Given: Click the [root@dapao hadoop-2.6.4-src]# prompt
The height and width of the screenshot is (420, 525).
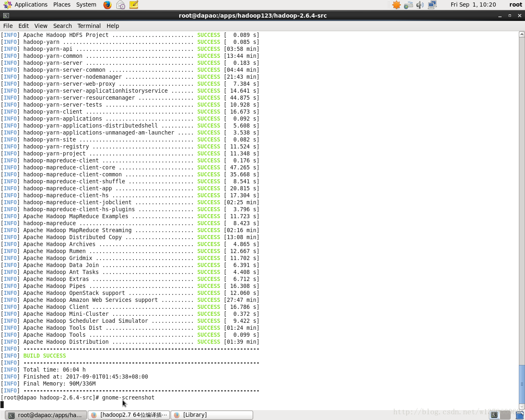Looking at the screenshot, I should (50, 397).
